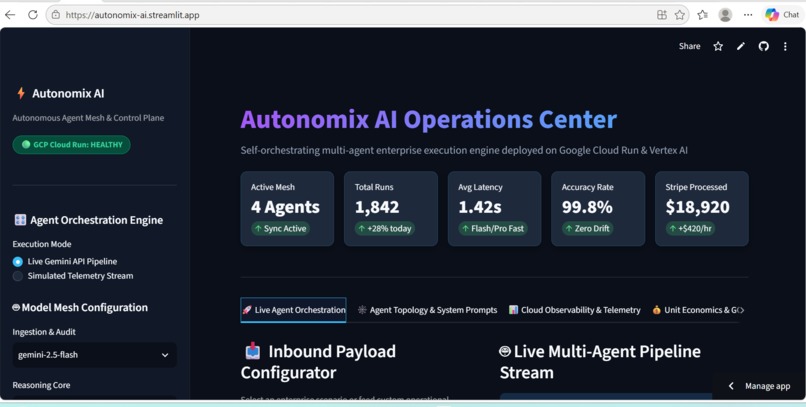
Task: View site info lock icon
Action: tap(56, 15)
